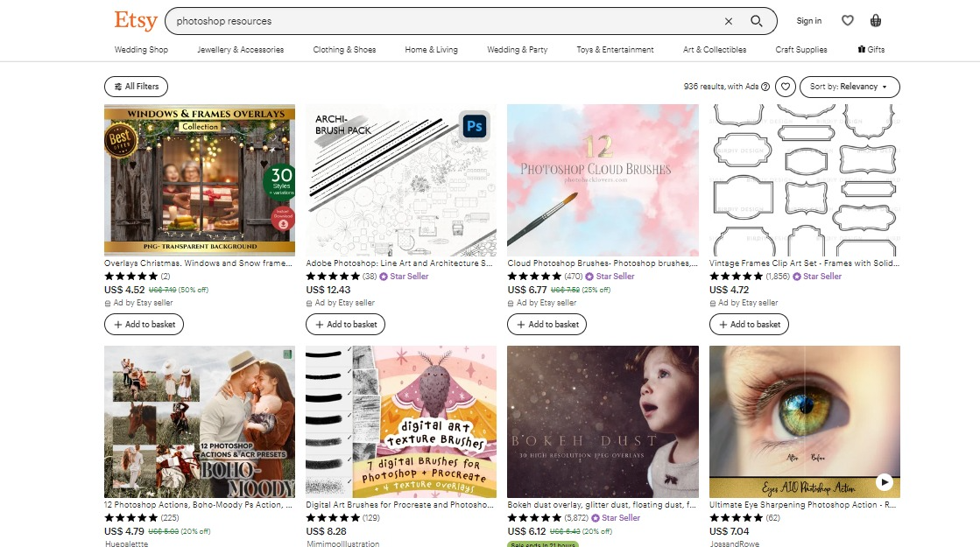Click Star Seller badge on Archi-Brush listing
This screenshot has height=547, width=980.
pos(404,276)
